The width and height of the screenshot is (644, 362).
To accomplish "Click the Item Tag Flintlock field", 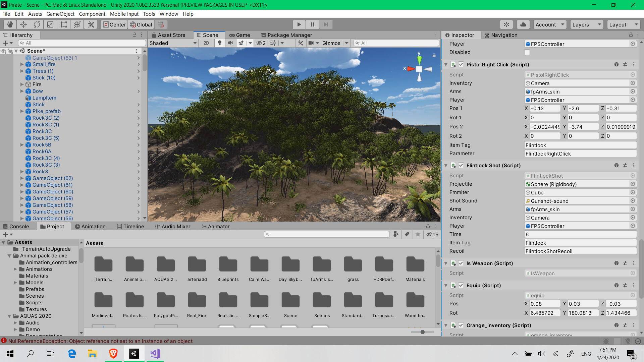I will pos(580,145).
